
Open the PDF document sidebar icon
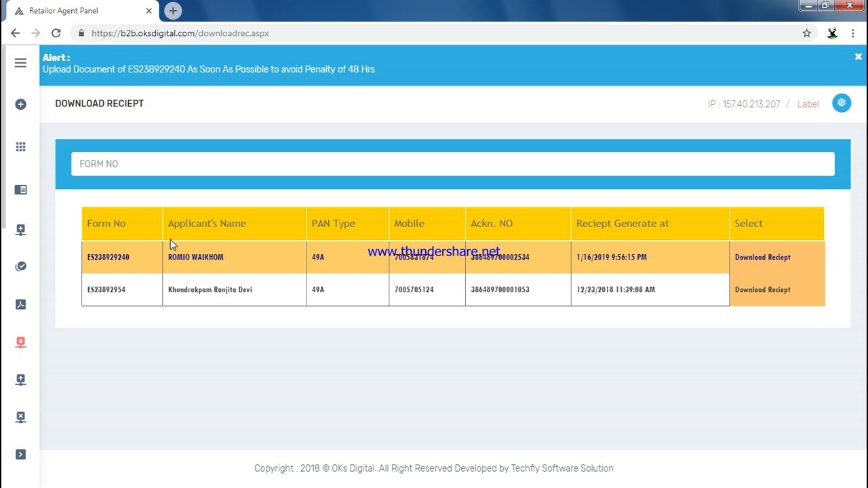(x=20, y=304)
